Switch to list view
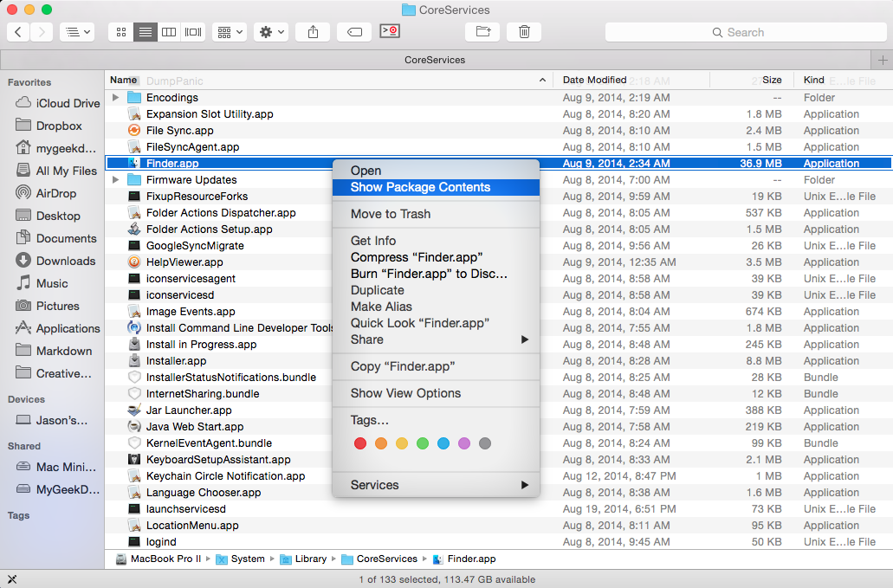893x588 pixels. pos(146,32)
